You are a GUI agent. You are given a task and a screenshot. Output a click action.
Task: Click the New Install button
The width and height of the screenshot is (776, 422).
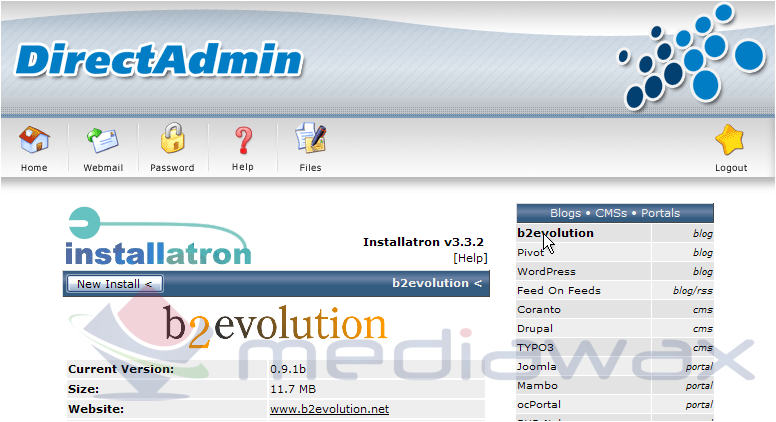click(115, 284)
